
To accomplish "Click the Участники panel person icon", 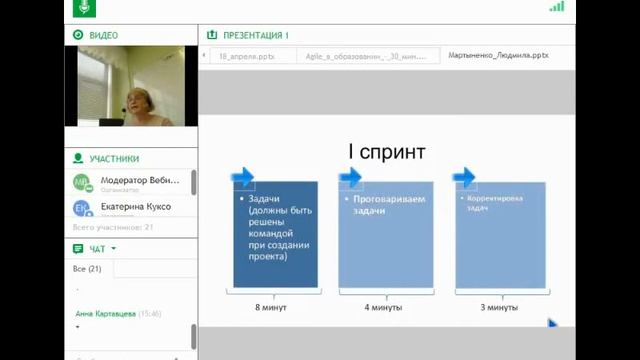I will click(x=78, y=158).
